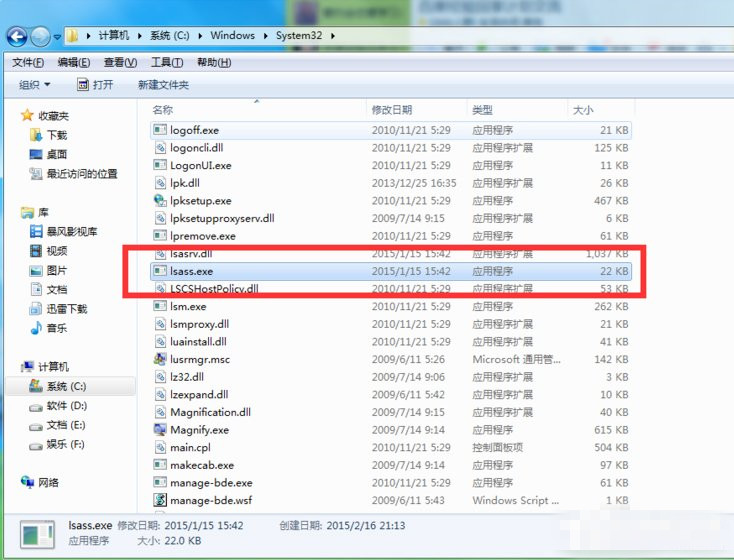The width and height of the screenshot is (734, 560).
Task: Select the Magnify.exe magnifier icon
Action: (x=160, y=430)
